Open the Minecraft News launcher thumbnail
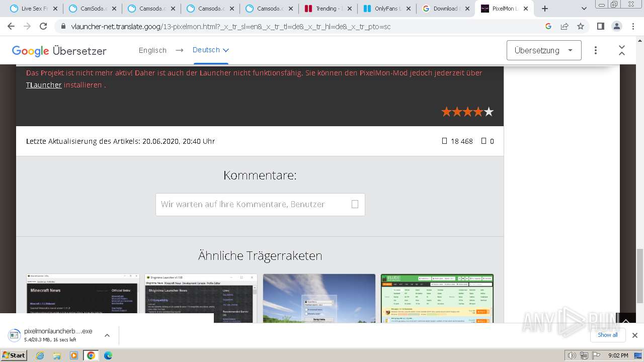Screen dimensions: 644x362 pos(83,298)
